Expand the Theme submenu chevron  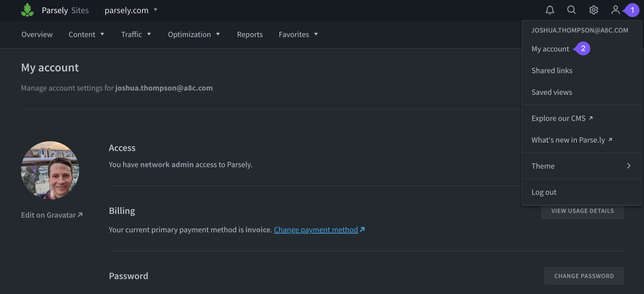click(x=629, y=166)
